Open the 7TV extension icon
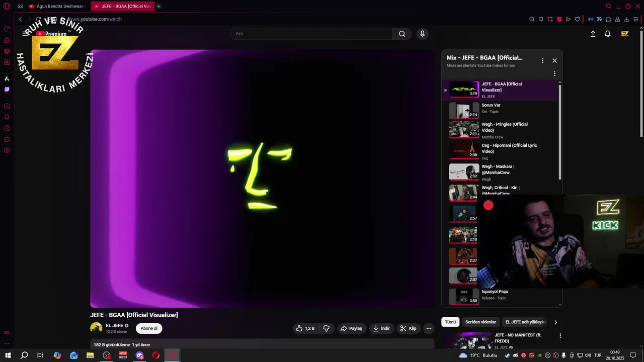The height and width of the screenshot is (362, 644). 599,19
